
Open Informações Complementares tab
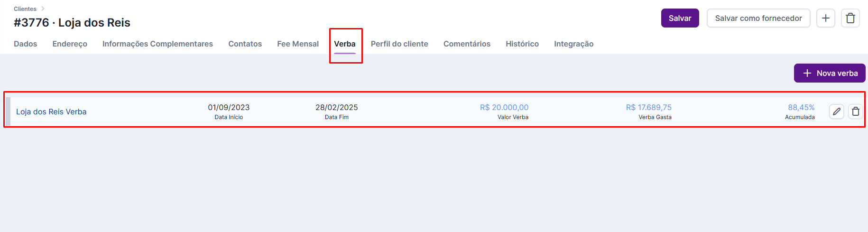pos(157,44)
